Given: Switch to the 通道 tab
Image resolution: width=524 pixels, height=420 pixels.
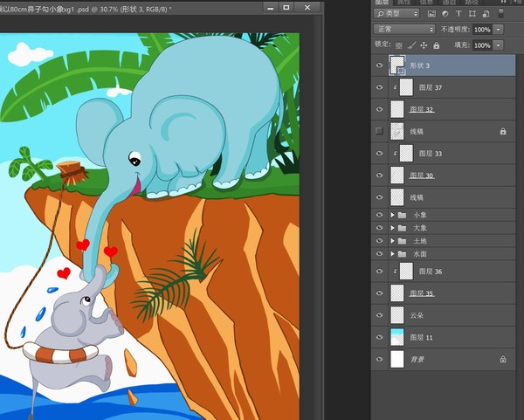Looking at the screenshot, I should (449, 3).
